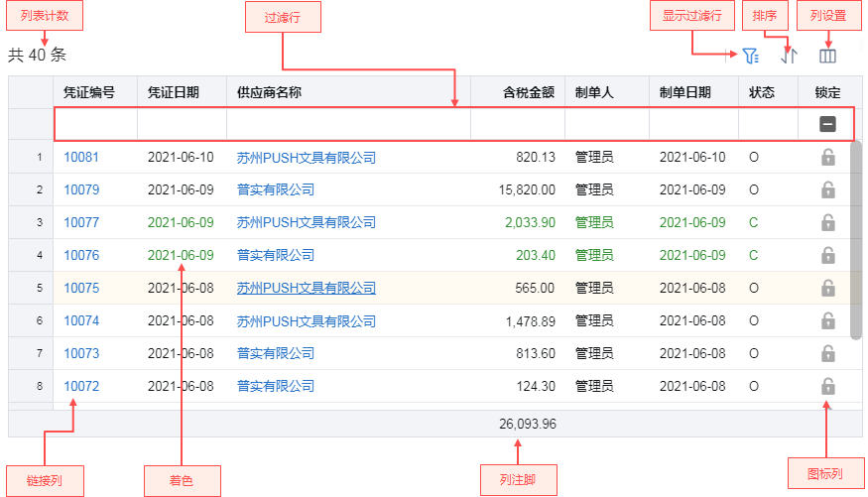Viewport: 868px width, 497px height.
Task: Click the 制单日期 column header
Action: pyautogui.click(x=684, y=92)
